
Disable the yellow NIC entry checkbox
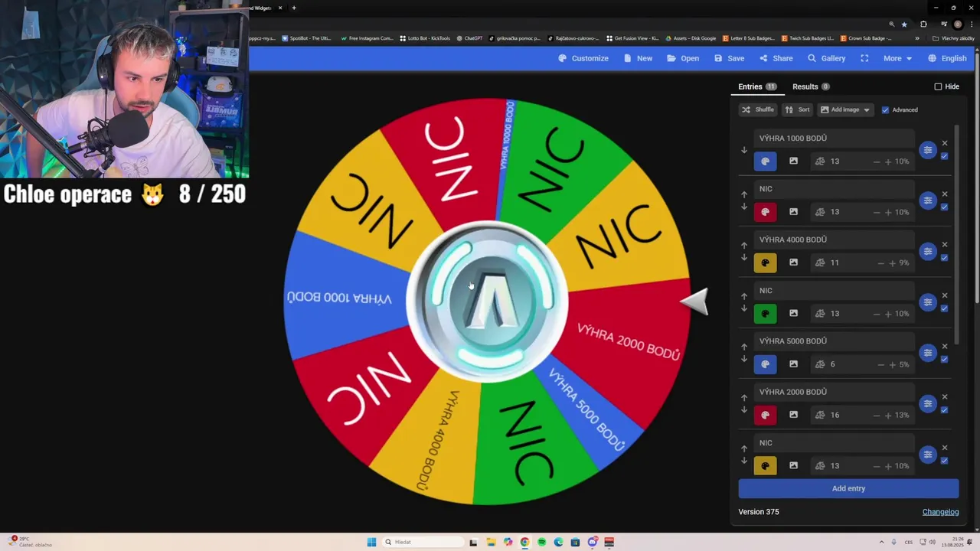944,460
